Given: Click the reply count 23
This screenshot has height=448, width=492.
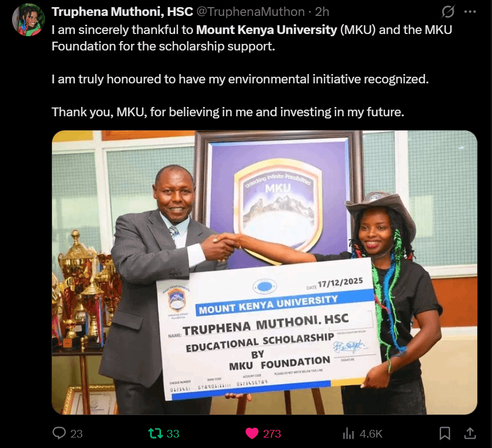Looking at the screenshot, I should coord(76,434).
